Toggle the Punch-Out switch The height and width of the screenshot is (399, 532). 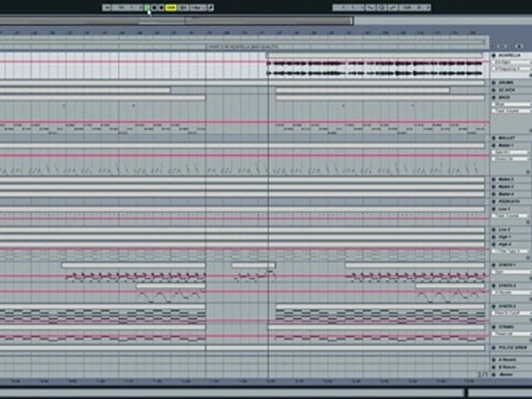393,7
